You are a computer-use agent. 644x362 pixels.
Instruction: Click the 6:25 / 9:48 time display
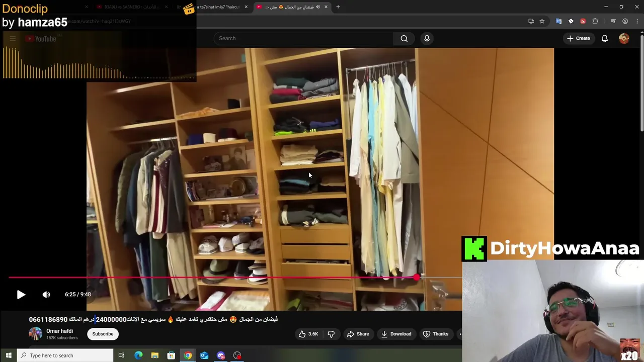point(78,295)
